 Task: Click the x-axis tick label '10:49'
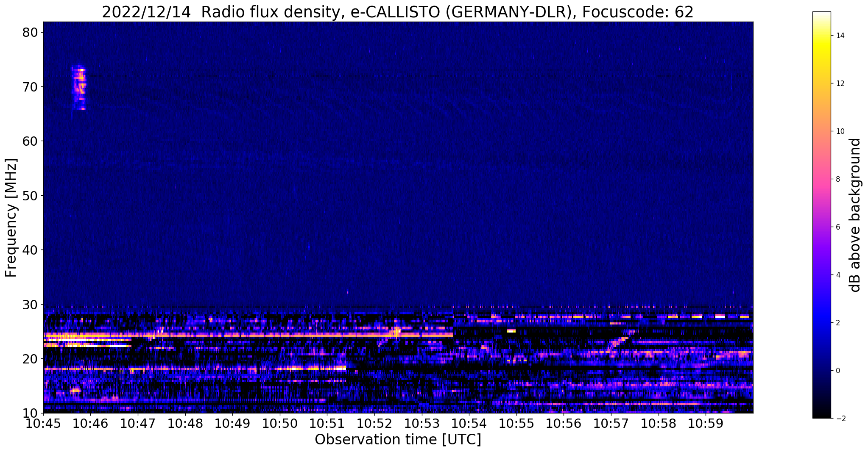tap(232, 423)
